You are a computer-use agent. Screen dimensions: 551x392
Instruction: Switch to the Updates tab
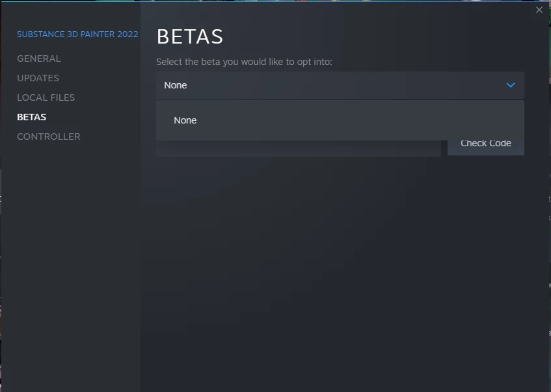point(38,78)
